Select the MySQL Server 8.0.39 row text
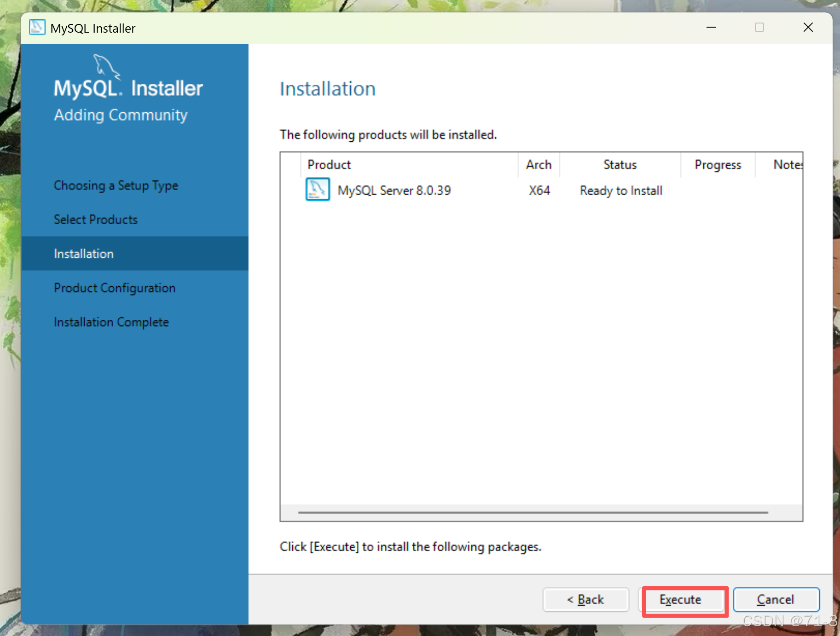The image size is (840, 636). [394, 191]
